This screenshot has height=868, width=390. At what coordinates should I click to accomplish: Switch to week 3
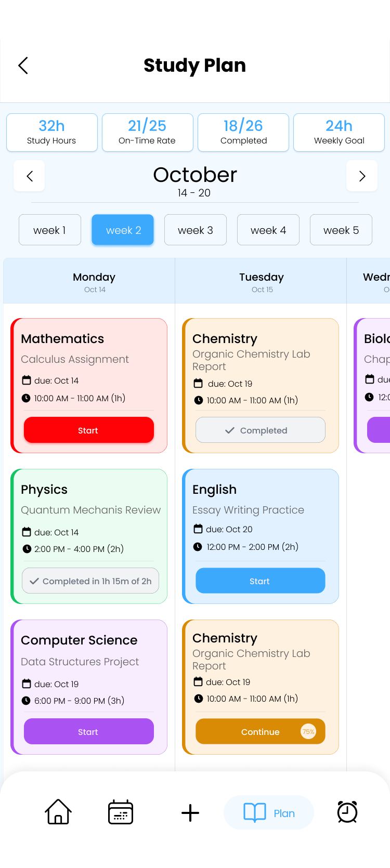tap(195, 230)
